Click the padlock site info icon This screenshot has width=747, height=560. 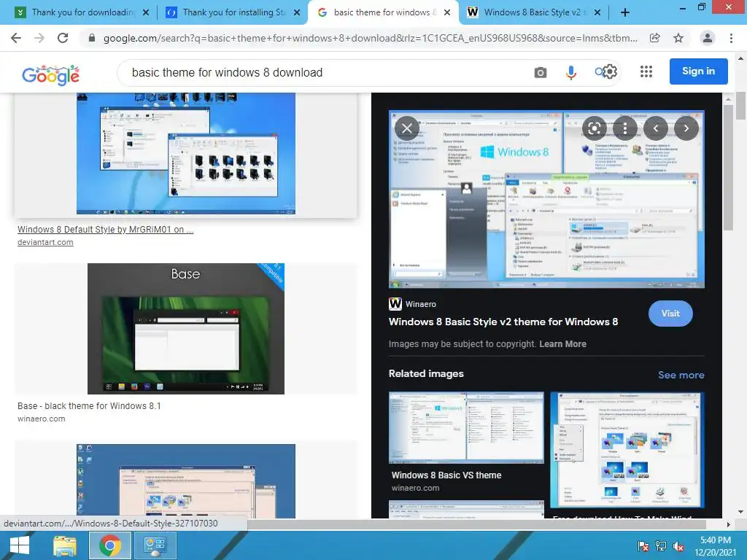tap(92, 38)
